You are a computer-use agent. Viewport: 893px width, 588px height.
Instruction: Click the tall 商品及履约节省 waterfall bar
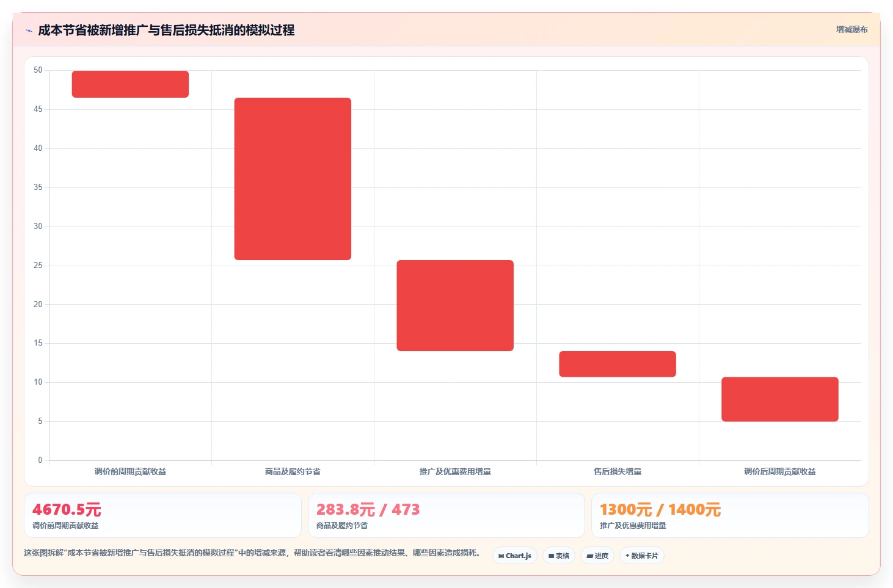tap(293, 179)
